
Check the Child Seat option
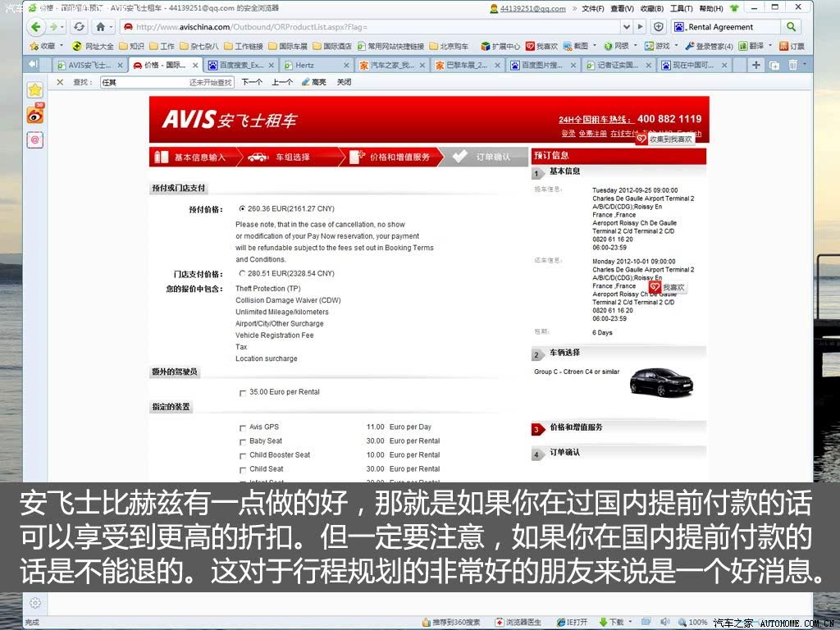pyautogui.click(x=243, y=470)
